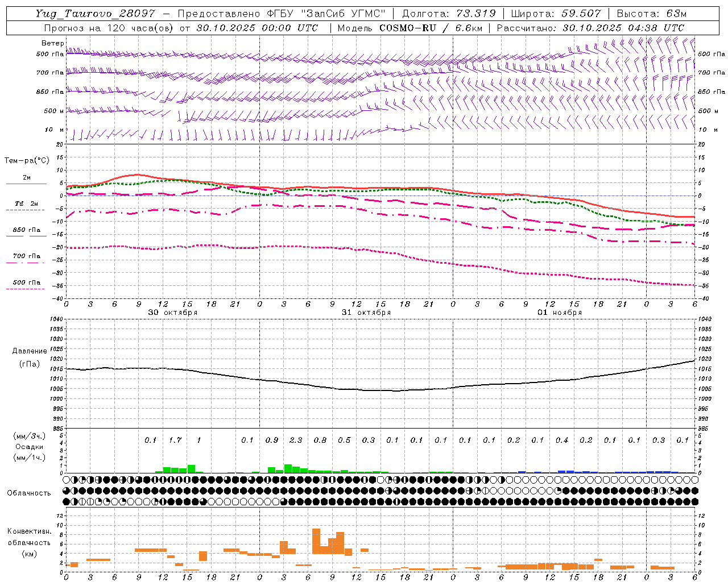
Task: Click the Конвективн. section label
Action: tap(29, 531)
